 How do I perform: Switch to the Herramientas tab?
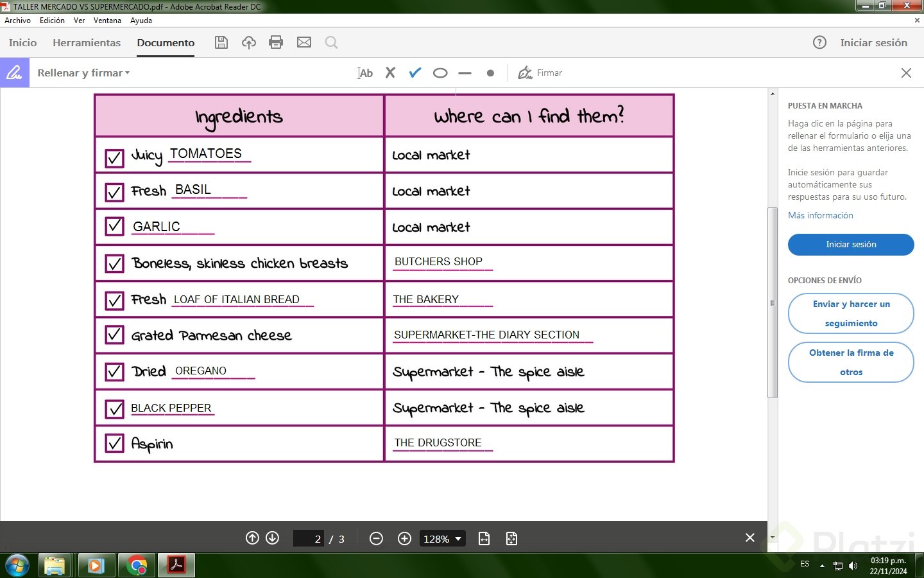87,42
